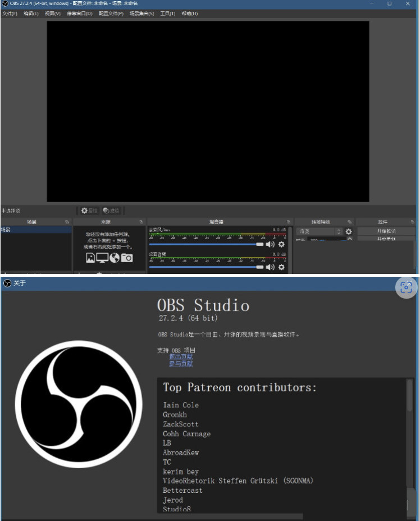420x521 pixels.
Task: Pop out the 控件 dock panel
Action: (x=412, y=222)
